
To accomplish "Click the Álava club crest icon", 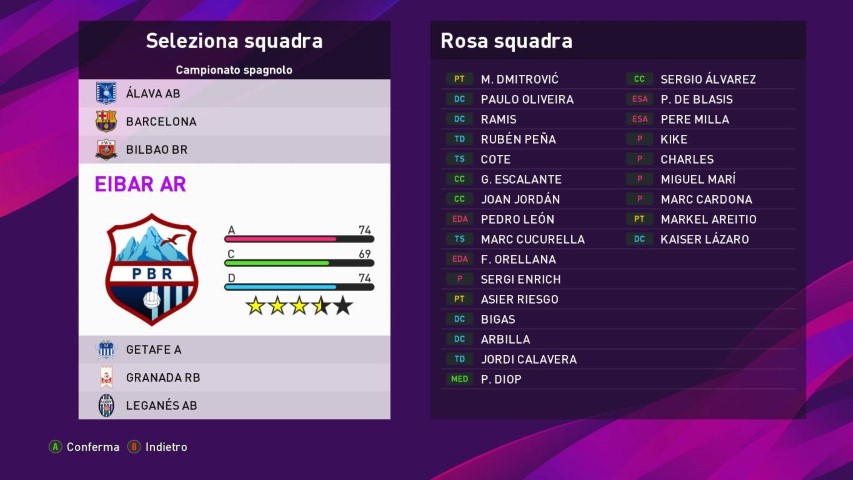I will 106,93.
